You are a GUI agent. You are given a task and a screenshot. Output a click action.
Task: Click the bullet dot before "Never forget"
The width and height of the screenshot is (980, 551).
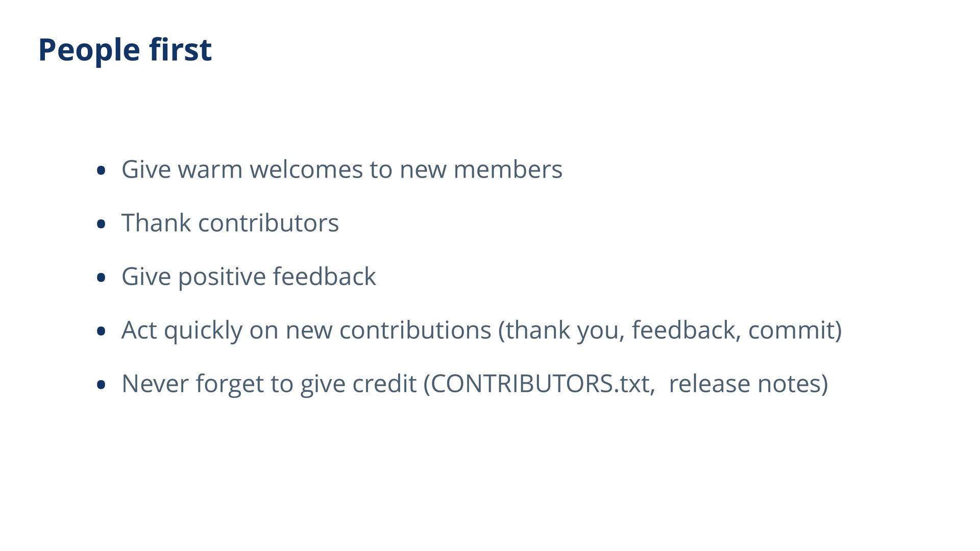click(x=101, y=385)
